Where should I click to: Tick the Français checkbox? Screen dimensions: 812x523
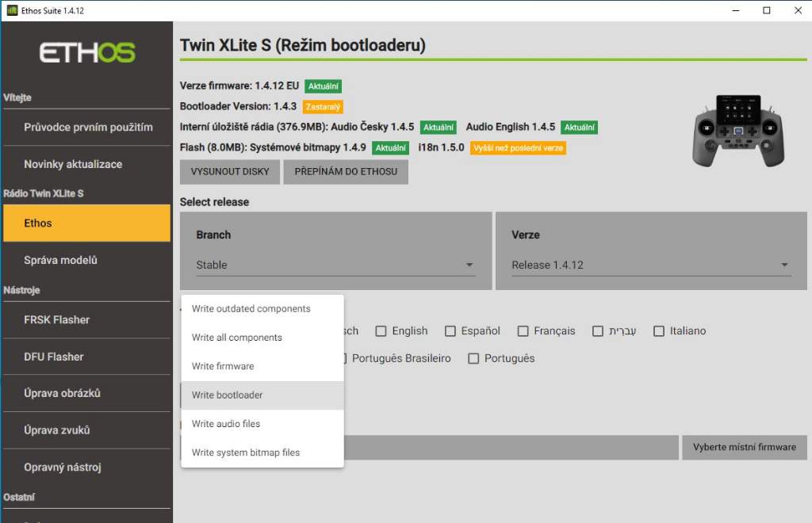(523, 331)
